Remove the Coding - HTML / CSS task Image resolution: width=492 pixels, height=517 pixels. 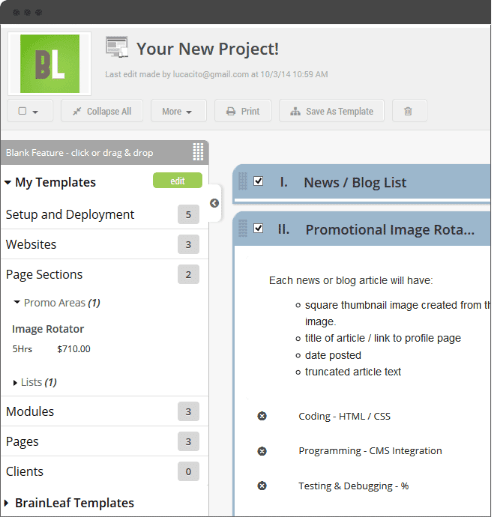coord(262,416)
